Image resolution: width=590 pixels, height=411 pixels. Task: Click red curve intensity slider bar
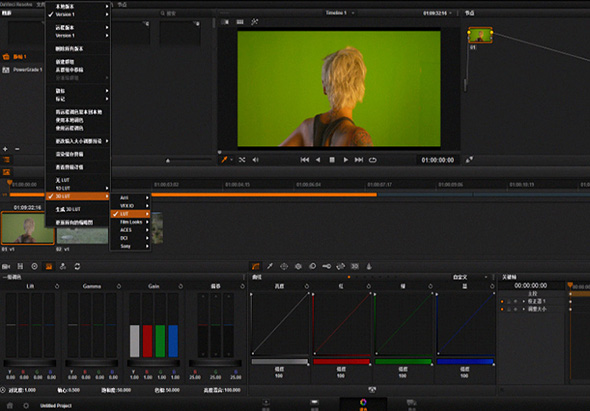(x=341, y=361)
